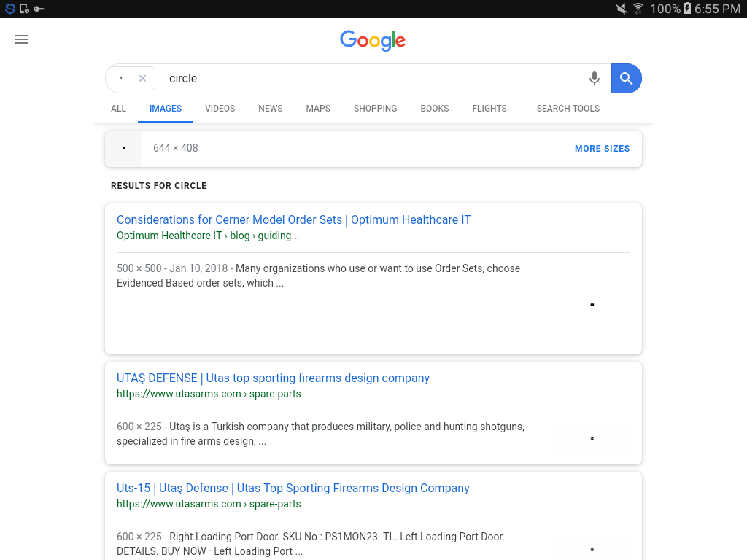This screenshot has height=560, width=747.
Task: Open 'Considerations for Cerner Model Order Sets' result
Action: point(293,220)
